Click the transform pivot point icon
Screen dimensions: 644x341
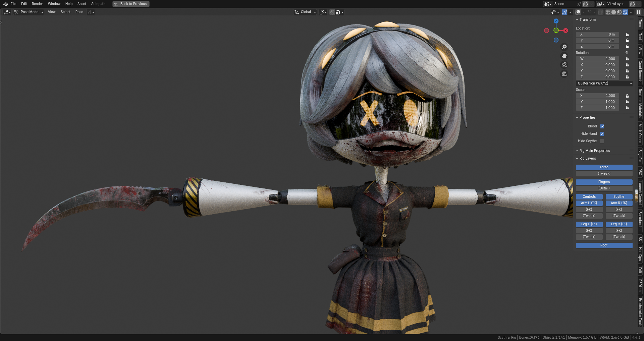click(x=323, y=12)
